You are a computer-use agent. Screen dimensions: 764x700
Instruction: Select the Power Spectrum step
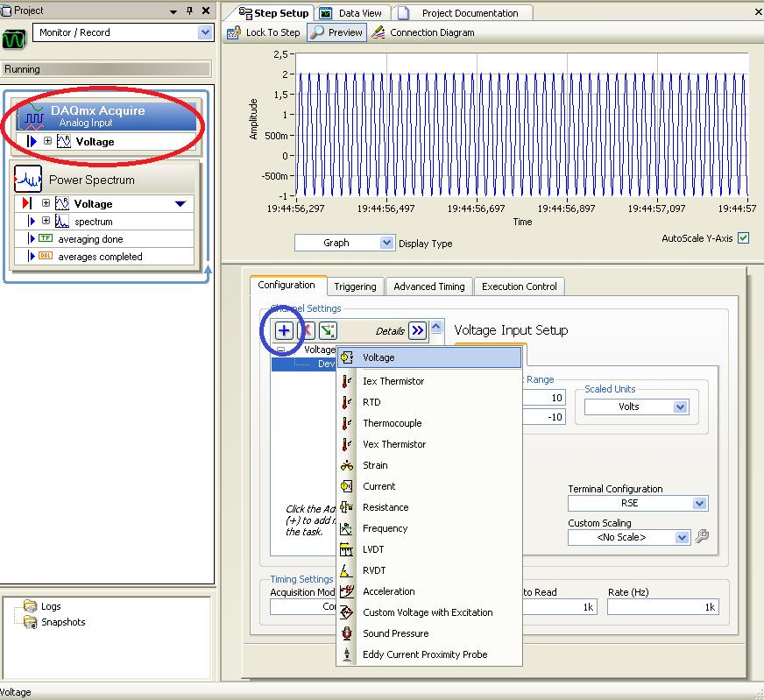pos(105,180)
